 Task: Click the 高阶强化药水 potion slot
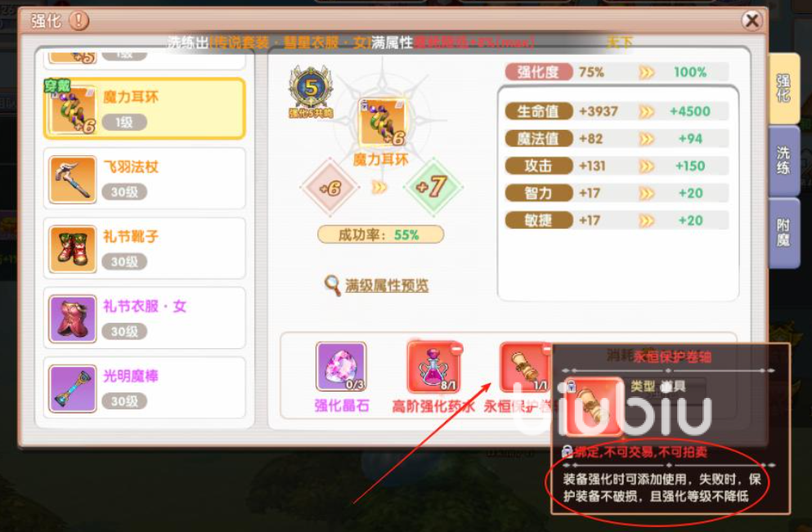pyautogui.click(x=433, y=367)
